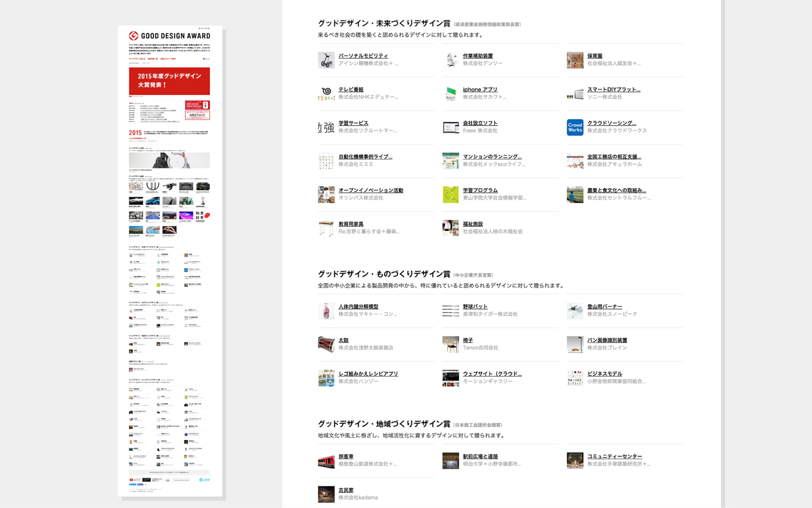Click the 学習サービス kanji icon
The image size is (812, 508).
(x=326, y=127)
